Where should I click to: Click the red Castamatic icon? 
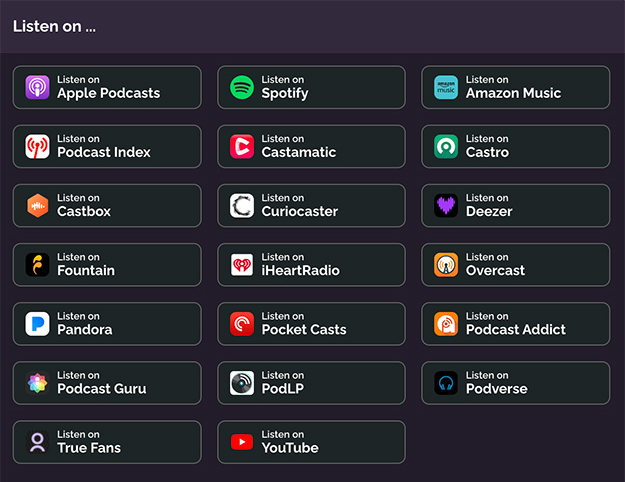pos(242,146)
